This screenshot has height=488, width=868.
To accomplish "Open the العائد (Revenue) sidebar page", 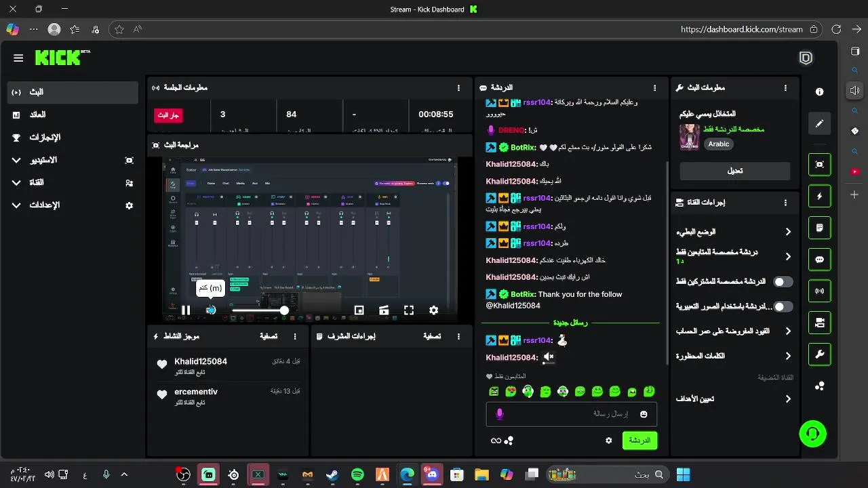I will (x=73, y=115).
